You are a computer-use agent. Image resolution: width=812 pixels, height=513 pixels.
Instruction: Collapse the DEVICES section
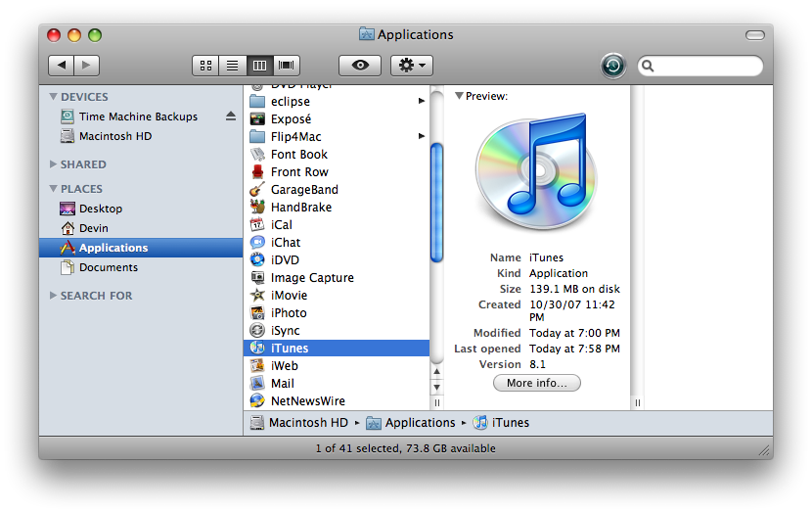point(54,96)
